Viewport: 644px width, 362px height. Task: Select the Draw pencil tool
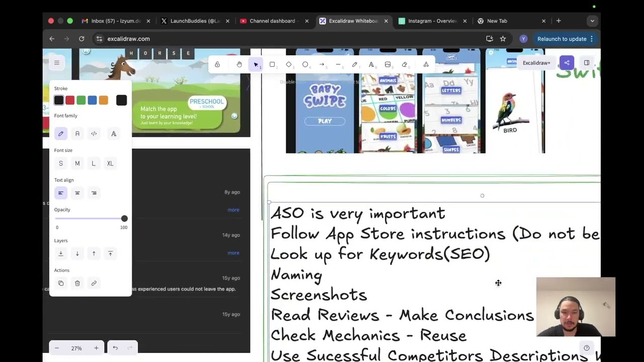(355, 64)
